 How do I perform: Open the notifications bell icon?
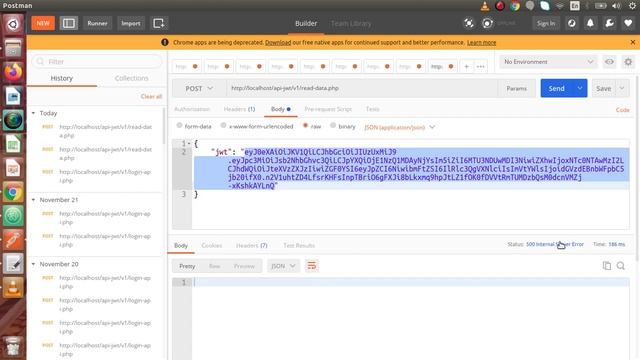pos(590,23)
